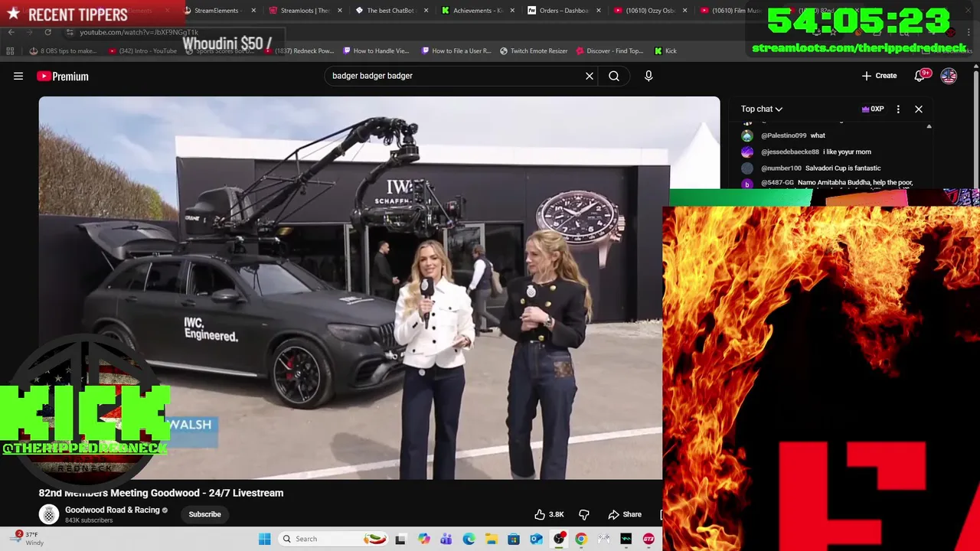Open 'Discover - Find Top...' bookmark
The width and height of the screenshot is (980, 551).
[609, 51]
